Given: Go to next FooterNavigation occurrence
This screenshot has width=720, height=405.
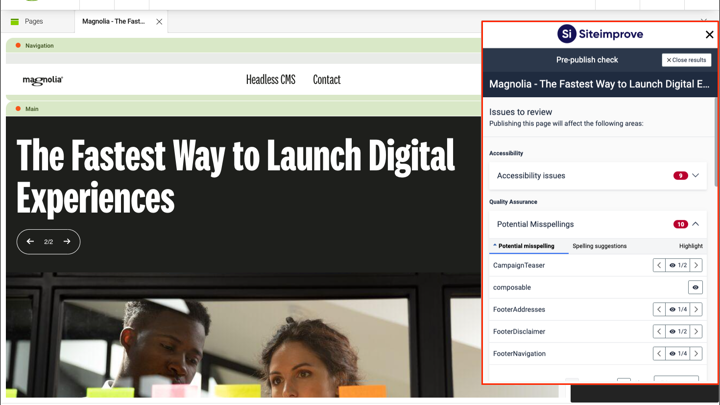Looking at the screenshot, I should (696, 354).
